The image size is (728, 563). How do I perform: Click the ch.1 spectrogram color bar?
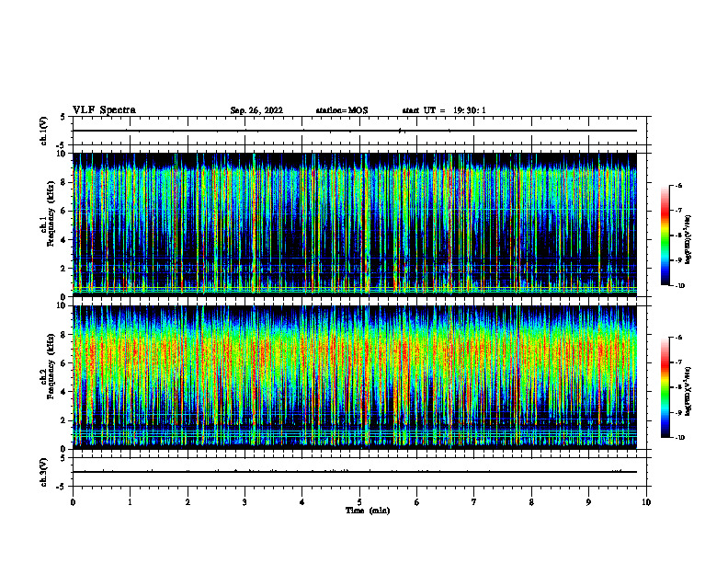coord(665,236)
